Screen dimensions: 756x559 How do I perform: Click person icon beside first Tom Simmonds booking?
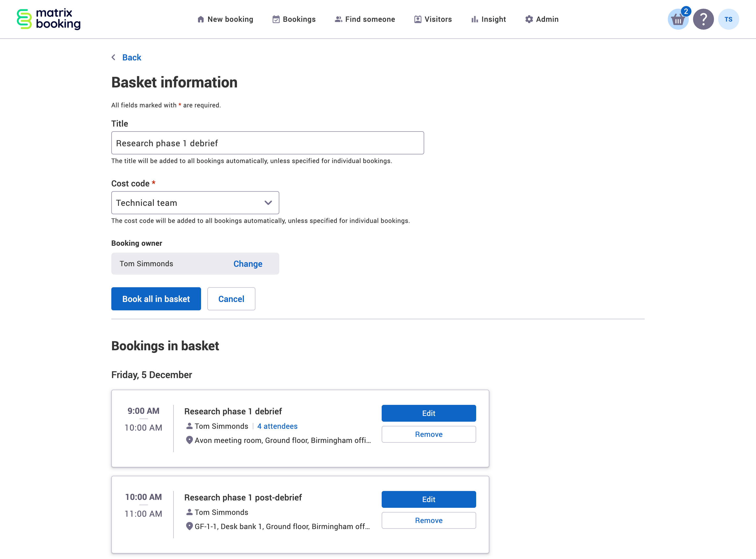[x=190, y=426]
